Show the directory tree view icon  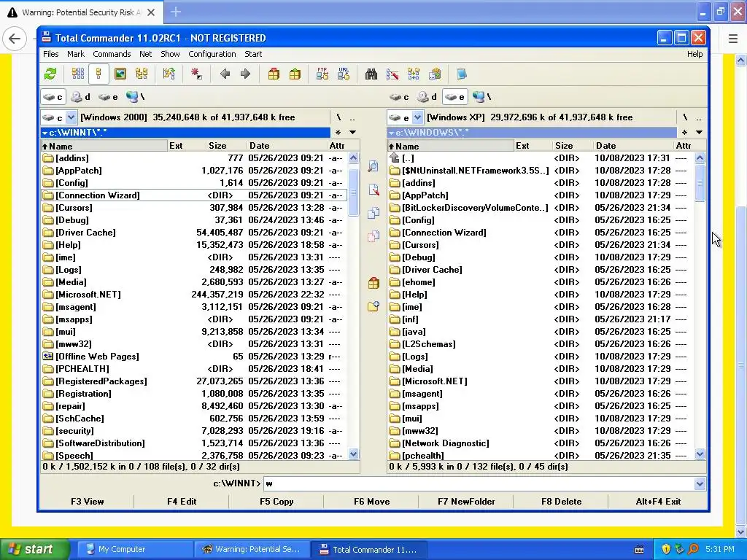(142, 74)
